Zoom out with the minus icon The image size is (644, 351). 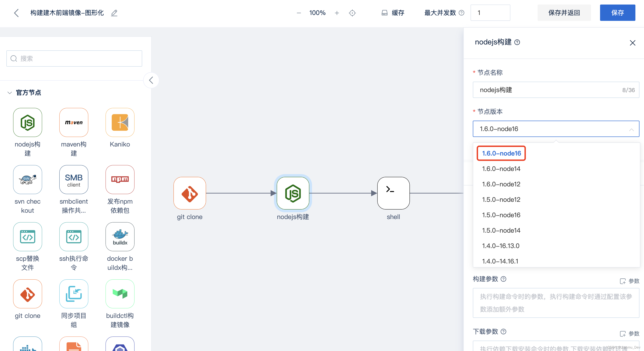pyautogui.click(x=298, y=13)
